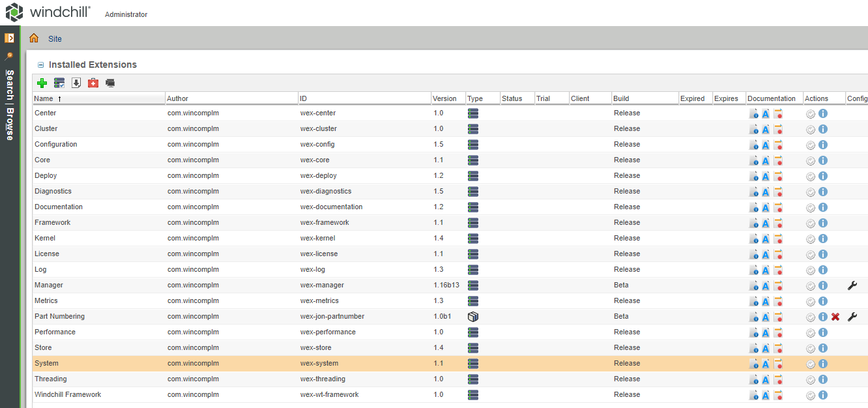
Task: Go to Windchill home via house icon
Action: (x=34, y=38)
